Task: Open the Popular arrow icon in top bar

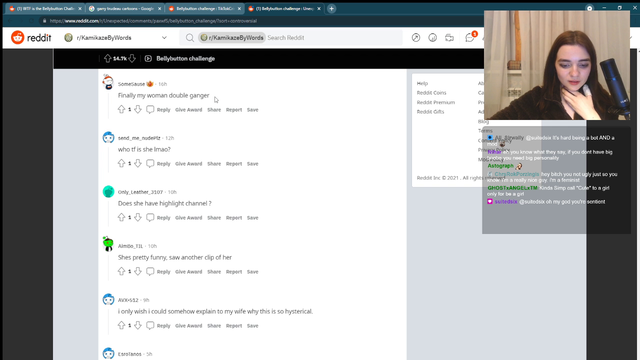Action: click(x=416, y=38)
